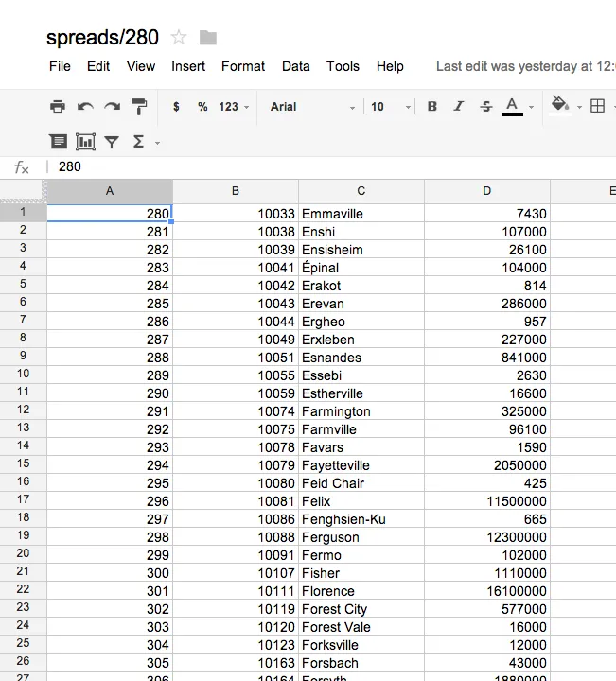Click the move to folder icon

pyautogui.click(x=208, y=38)
